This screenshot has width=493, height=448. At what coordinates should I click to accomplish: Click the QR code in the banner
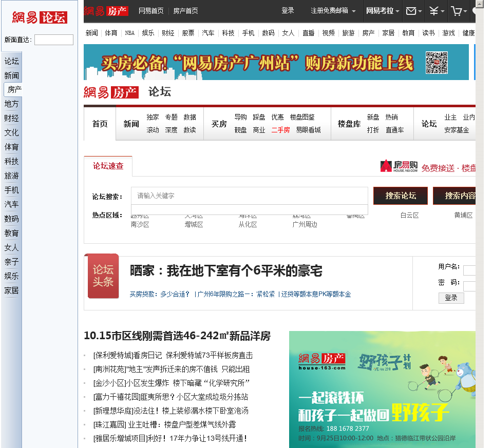[x=437, y=63]
